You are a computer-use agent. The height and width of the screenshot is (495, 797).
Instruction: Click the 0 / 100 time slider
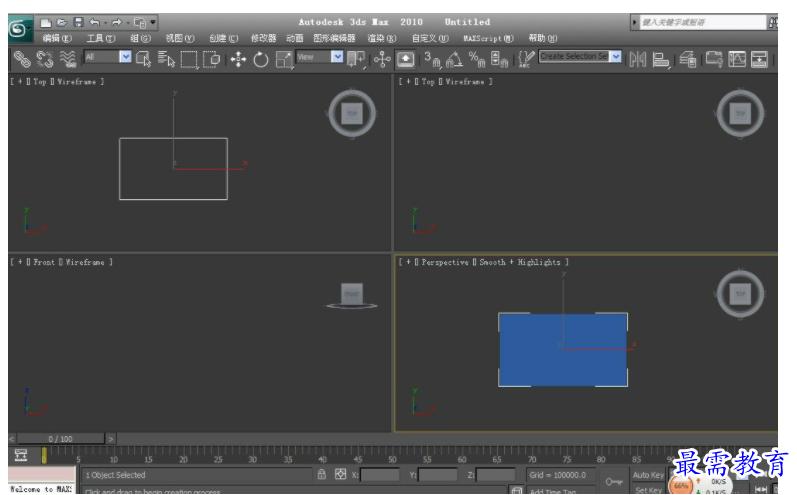tap(60, 439)
